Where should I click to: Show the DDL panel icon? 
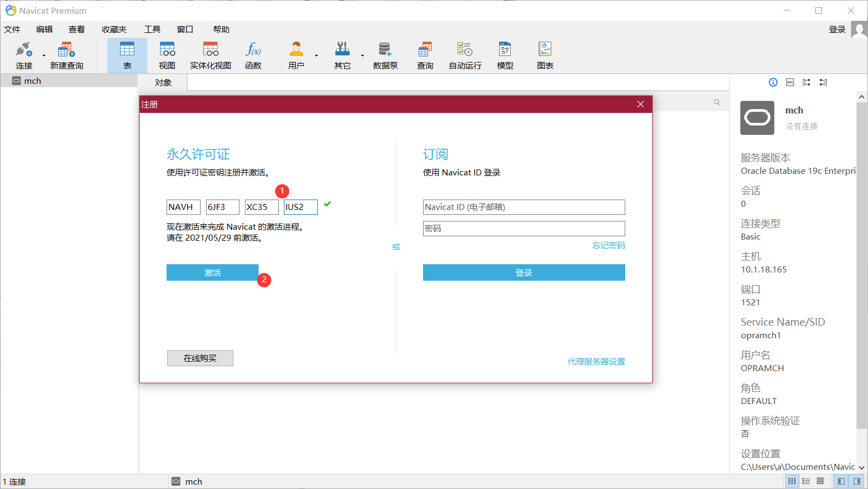pyautogui.click(x=790, y=82)
